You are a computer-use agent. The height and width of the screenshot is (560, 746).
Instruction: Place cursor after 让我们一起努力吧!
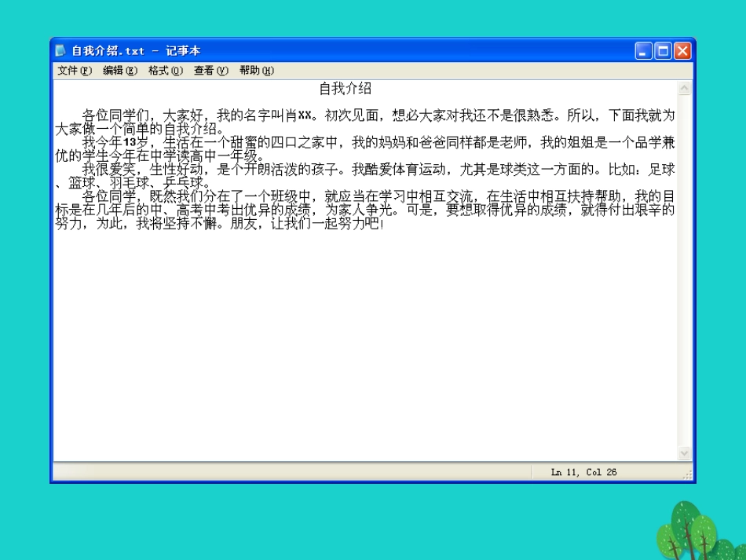click(385, 224)
